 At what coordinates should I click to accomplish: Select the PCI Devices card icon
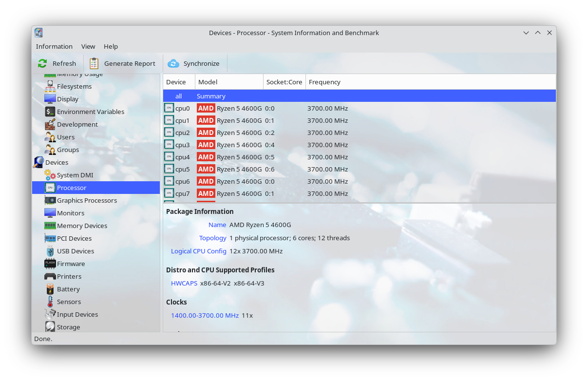(50, 238)
